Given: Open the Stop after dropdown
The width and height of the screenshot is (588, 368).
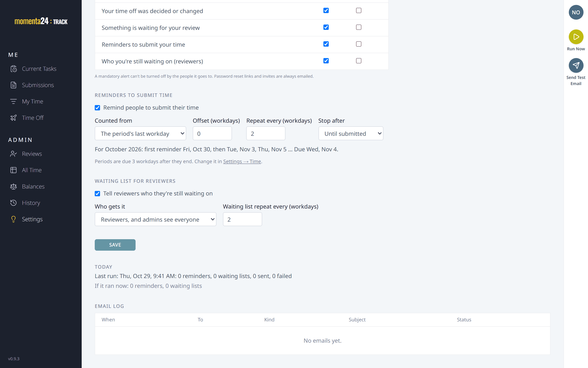Looking at the screenshot, I should click(351, 133).
